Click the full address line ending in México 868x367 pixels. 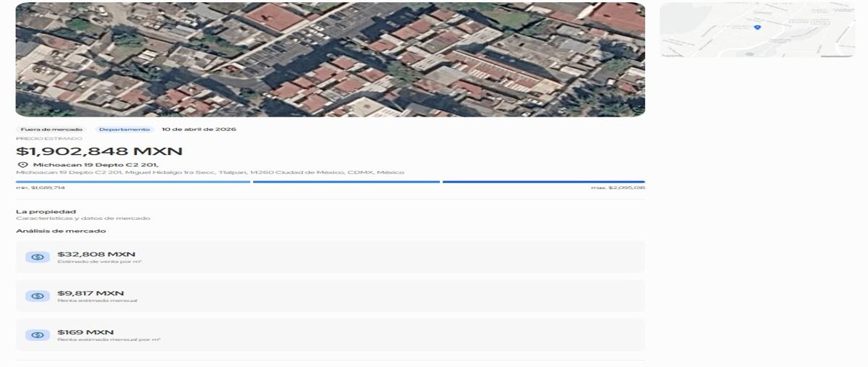210,173
